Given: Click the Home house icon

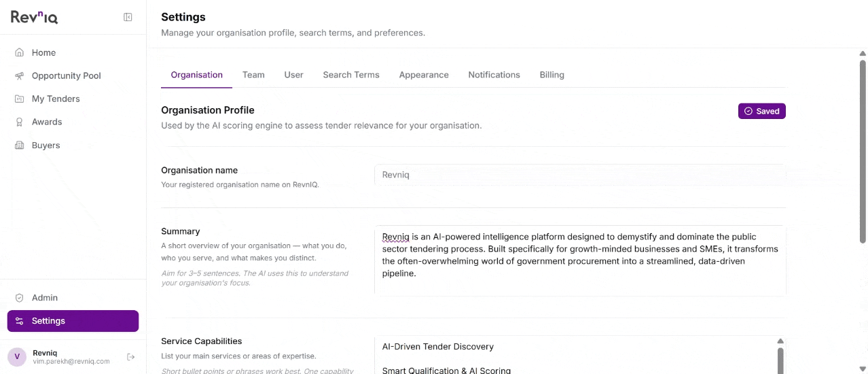Looking at the screenshot, I should tap(19, 52).
